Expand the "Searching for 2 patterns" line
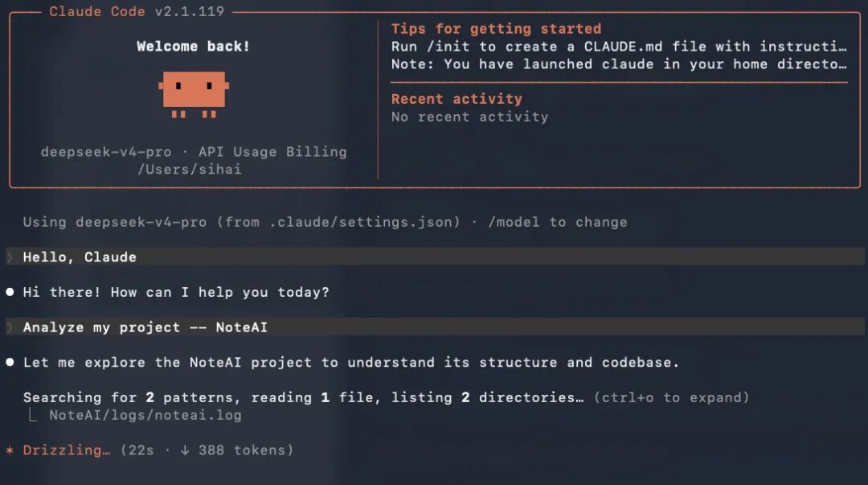868x485 pixels. click(303, 397)
